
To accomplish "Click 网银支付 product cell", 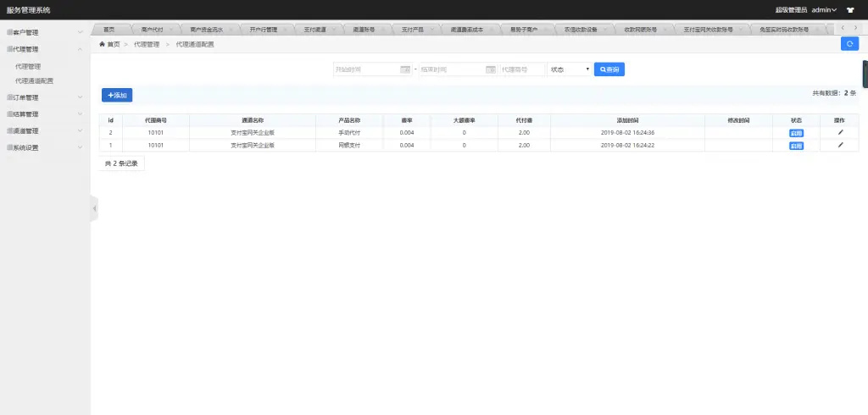I will tap(349, 146).
